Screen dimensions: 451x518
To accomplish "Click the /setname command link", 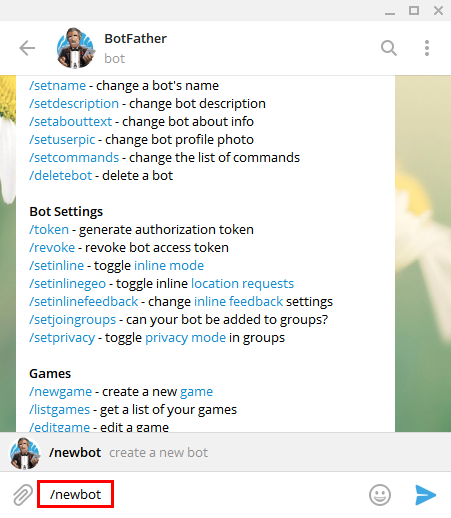I will point(57,86).
